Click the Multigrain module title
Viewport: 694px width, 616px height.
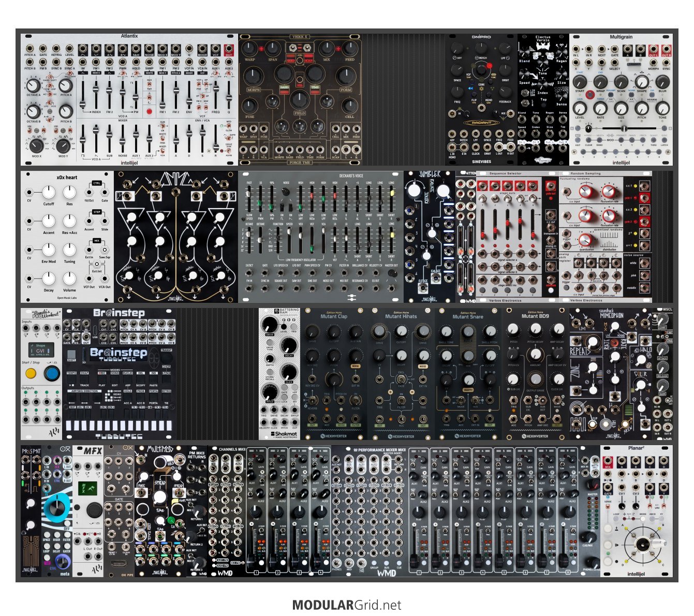(x=621, y=37)
